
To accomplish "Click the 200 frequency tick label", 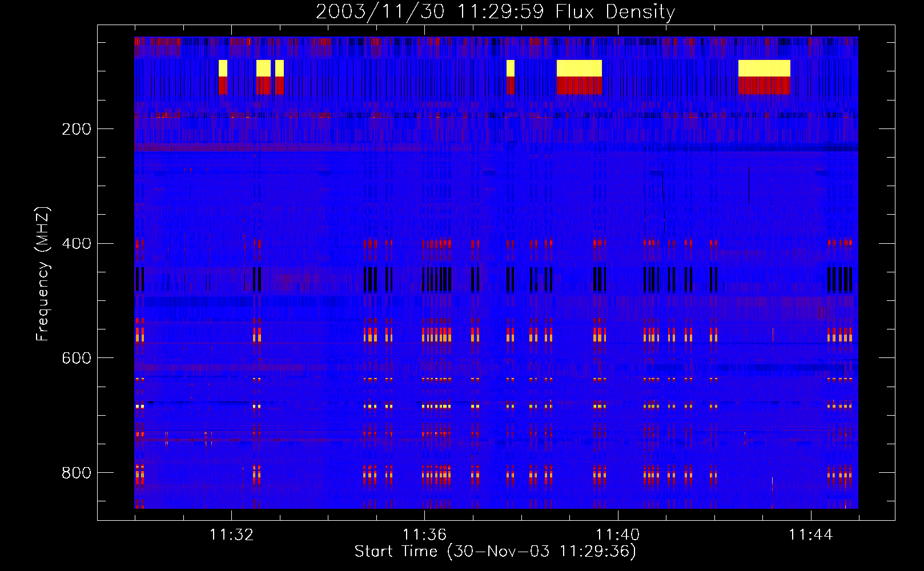I will 77,129.
